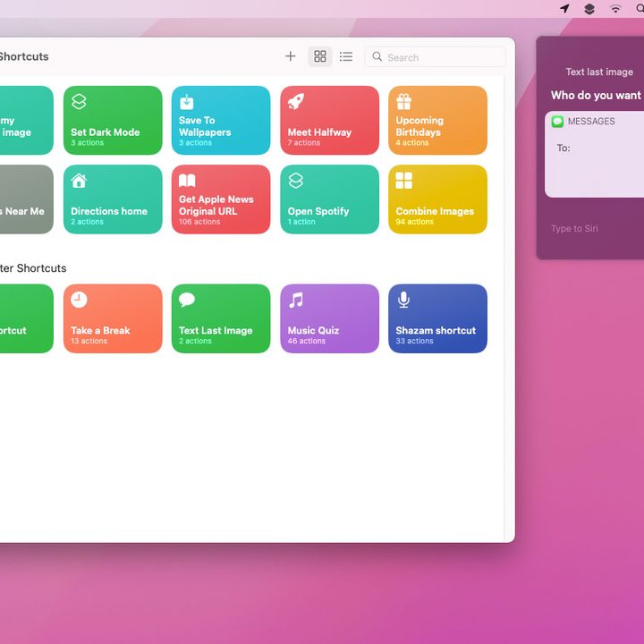Switch to list view
This screenshot has height=644, width=644.
tap(346, 56)
